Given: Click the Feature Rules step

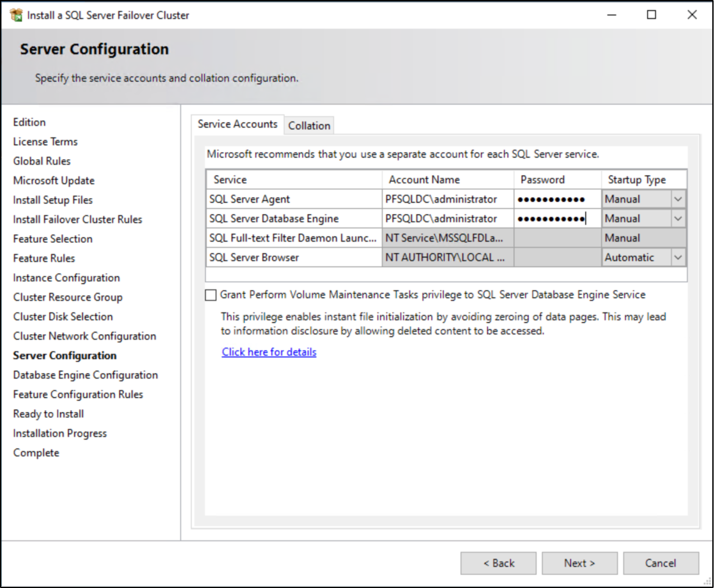Looking at the screenshot, I should [44, 258].
